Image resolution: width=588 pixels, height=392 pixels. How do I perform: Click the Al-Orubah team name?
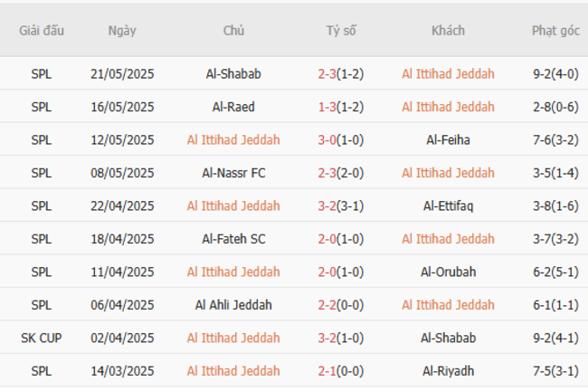click(448, 272)
